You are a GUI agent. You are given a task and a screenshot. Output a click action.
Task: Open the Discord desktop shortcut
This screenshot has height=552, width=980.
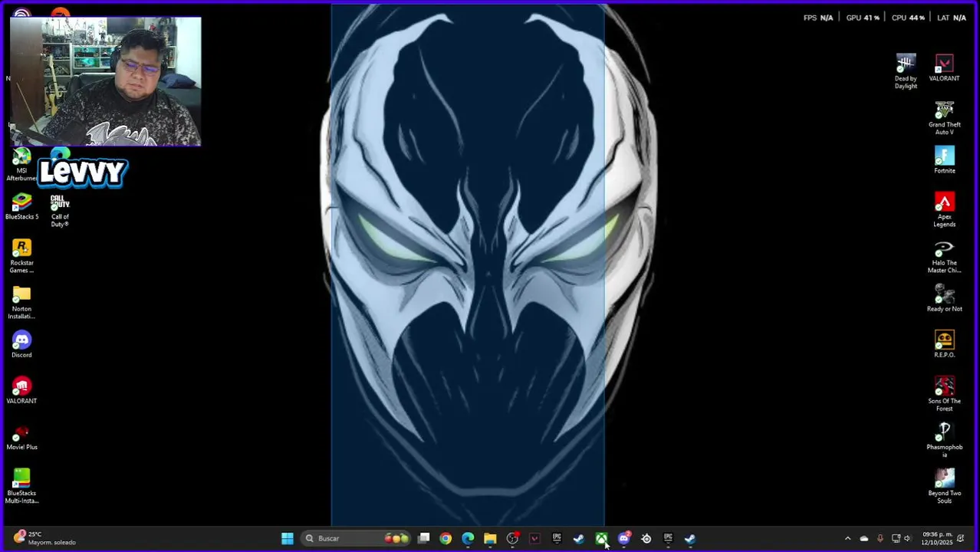(21, 344)
